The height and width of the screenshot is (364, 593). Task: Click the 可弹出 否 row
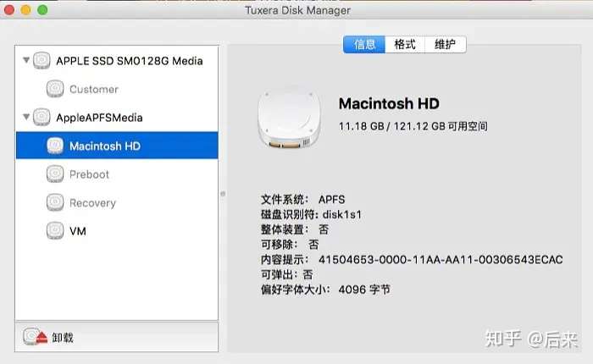(287, 275)
